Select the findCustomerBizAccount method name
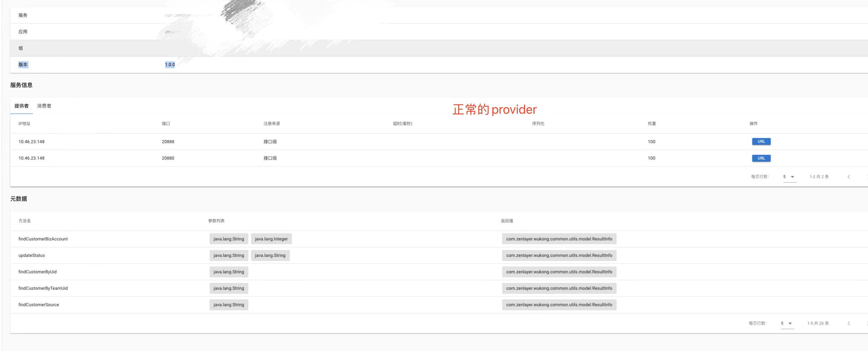Image resolution: width=868 pixels, height=351 pixels. pyautogui.click(x=43, y=239)
